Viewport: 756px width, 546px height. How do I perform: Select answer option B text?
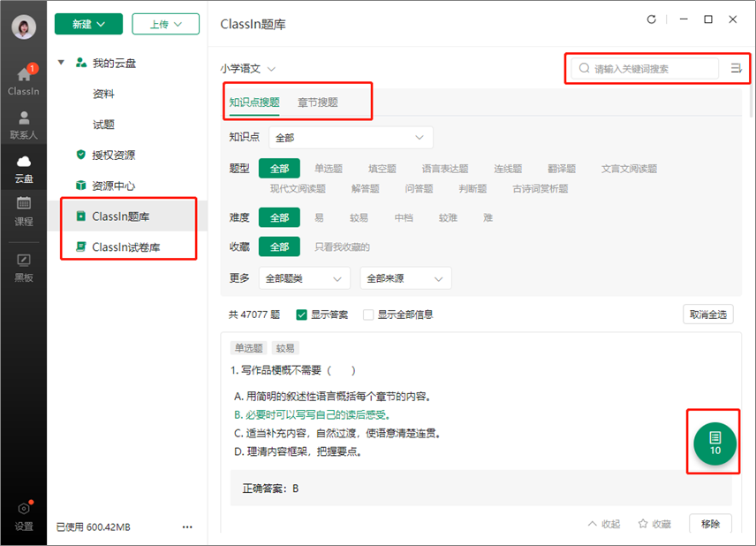pyautogui.click(x=312, y=415)
